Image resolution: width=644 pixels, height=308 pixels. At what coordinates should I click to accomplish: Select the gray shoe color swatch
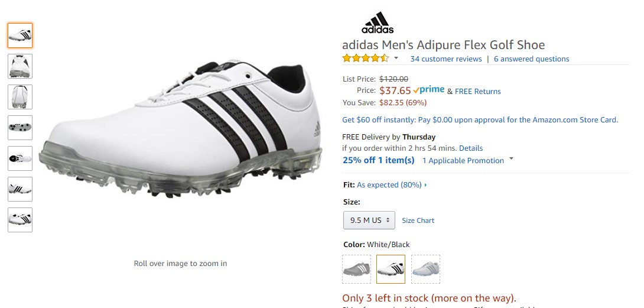(357, 270)
